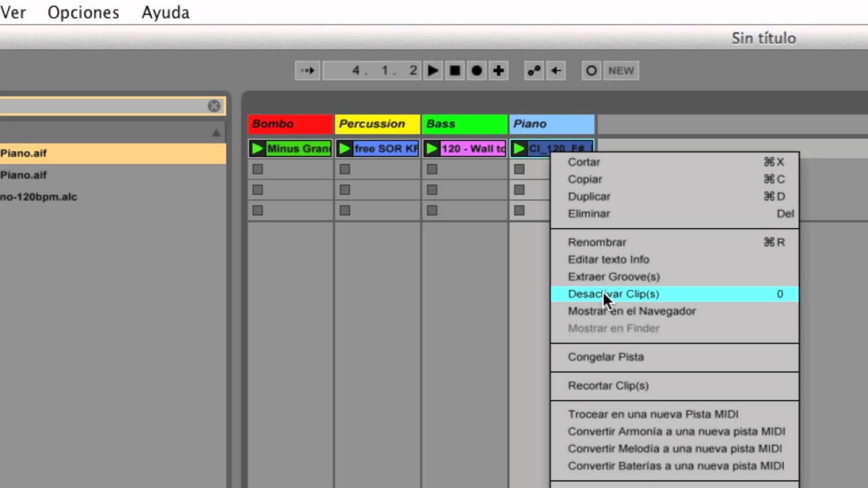This screenshot has width=868, height=488.
Task: Select the Bombo track header
Action: 290,124
